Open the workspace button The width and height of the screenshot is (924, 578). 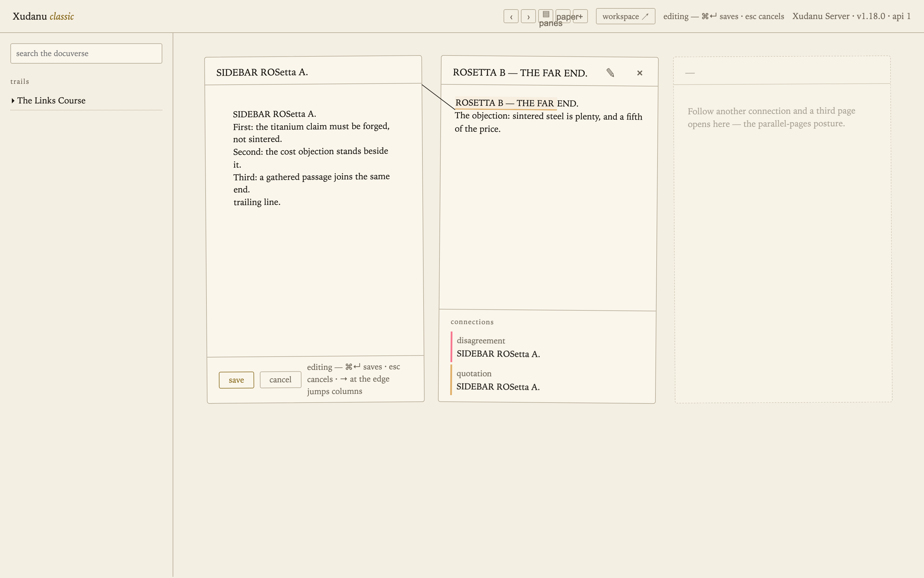coord(625,16)
